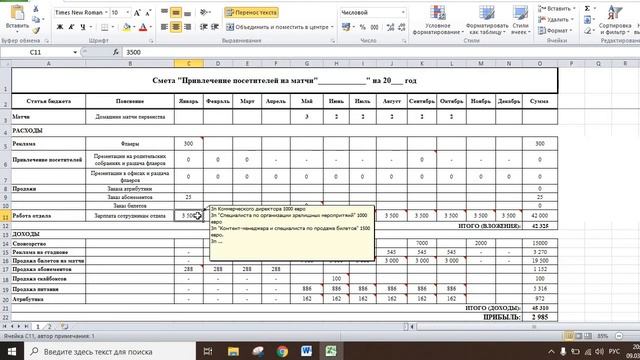Click the zoom out minus button
The image size is (640, 360).
pyautogui.click(x=619, y=336)
